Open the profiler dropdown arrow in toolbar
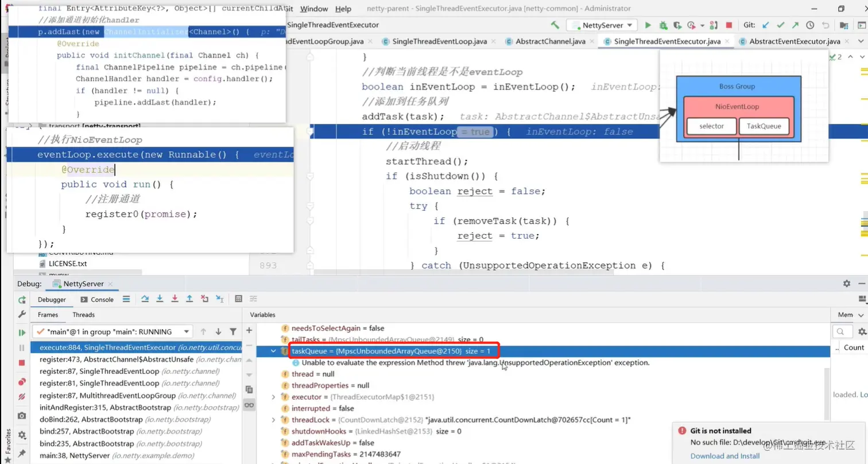The image size is (868, 464). [703, 26]
